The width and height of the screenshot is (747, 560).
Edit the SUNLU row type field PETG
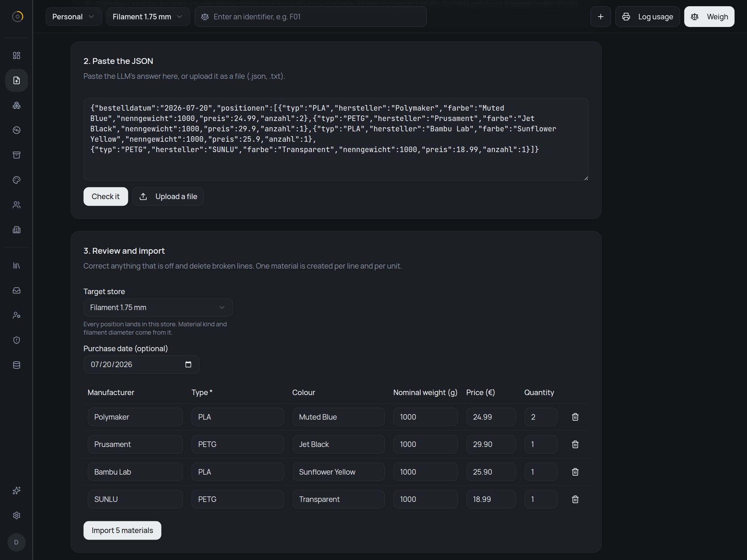click(x=238, y=500)
